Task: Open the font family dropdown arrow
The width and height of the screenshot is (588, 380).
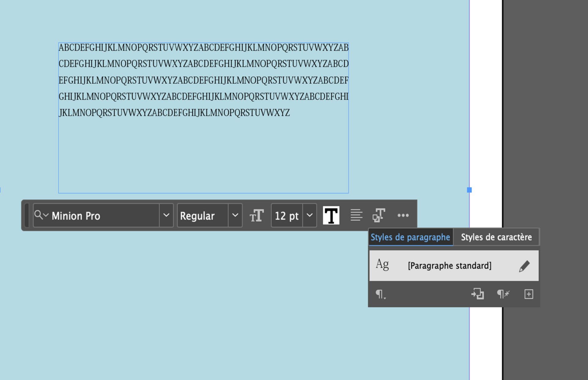Action: tap(166, 215)
